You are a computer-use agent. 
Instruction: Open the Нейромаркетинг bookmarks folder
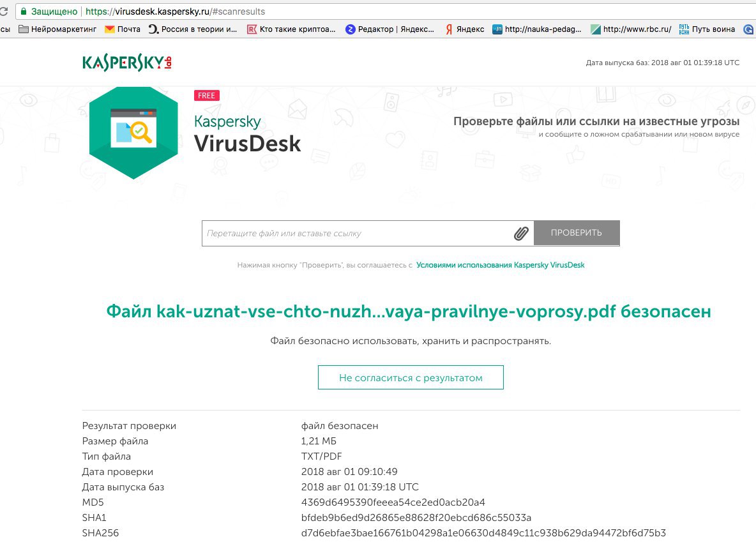(57, 29)
